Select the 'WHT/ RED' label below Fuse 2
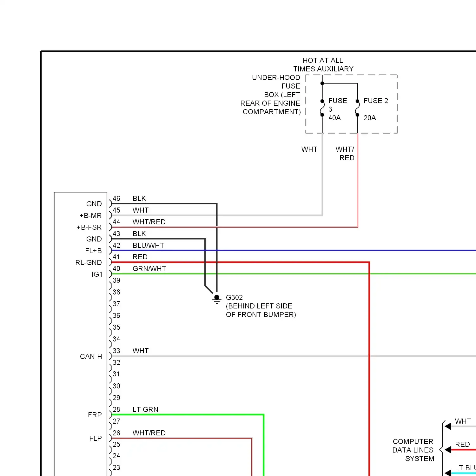Image resolution: width=476 pixels, height=476 pixels. [345, 154]
